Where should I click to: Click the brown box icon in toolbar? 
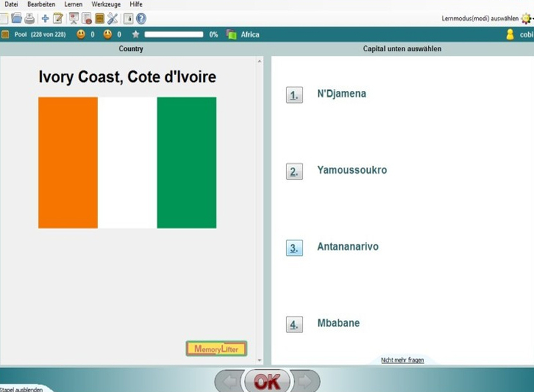(x=99, y=19)
